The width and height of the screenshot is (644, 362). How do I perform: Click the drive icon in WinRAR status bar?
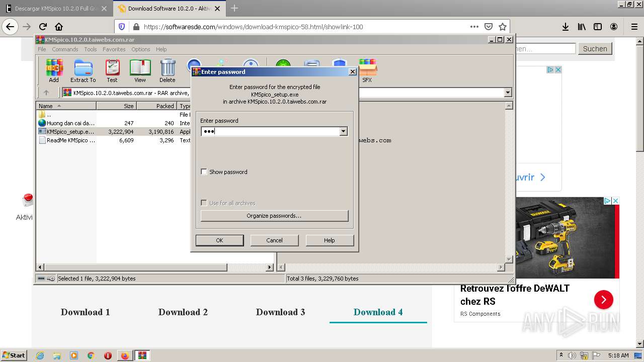pos(41,279)
